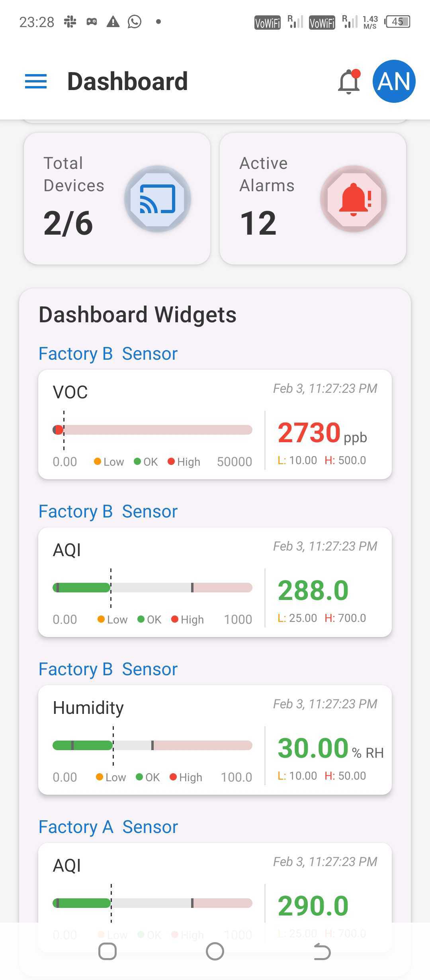Tap the Dashboard Widgets heading
Screen dimensions: 430x980
[x=137, y=315]
